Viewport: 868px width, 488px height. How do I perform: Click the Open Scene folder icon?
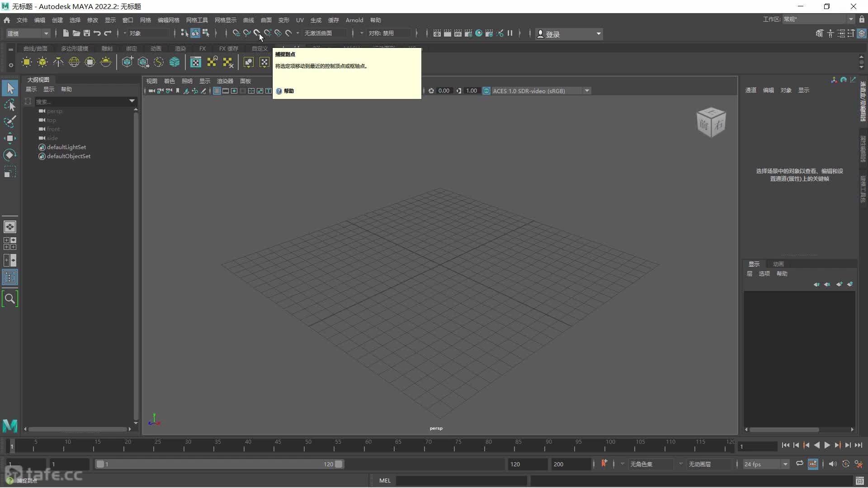pos(76,33)
